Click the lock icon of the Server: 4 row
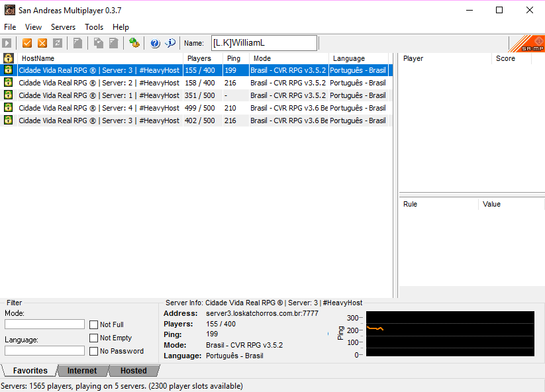 8,107
